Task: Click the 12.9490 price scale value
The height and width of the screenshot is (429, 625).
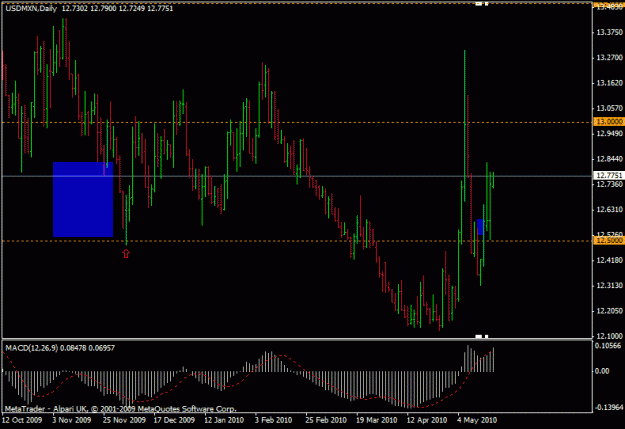Action: (609, 134)
